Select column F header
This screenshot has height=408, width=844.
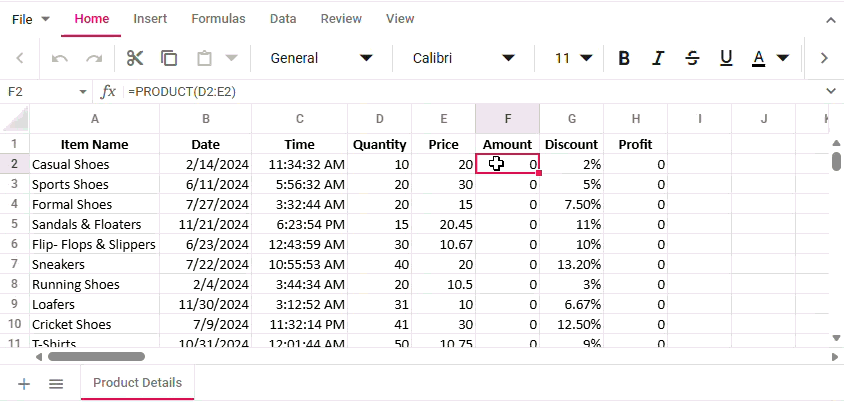508,119
